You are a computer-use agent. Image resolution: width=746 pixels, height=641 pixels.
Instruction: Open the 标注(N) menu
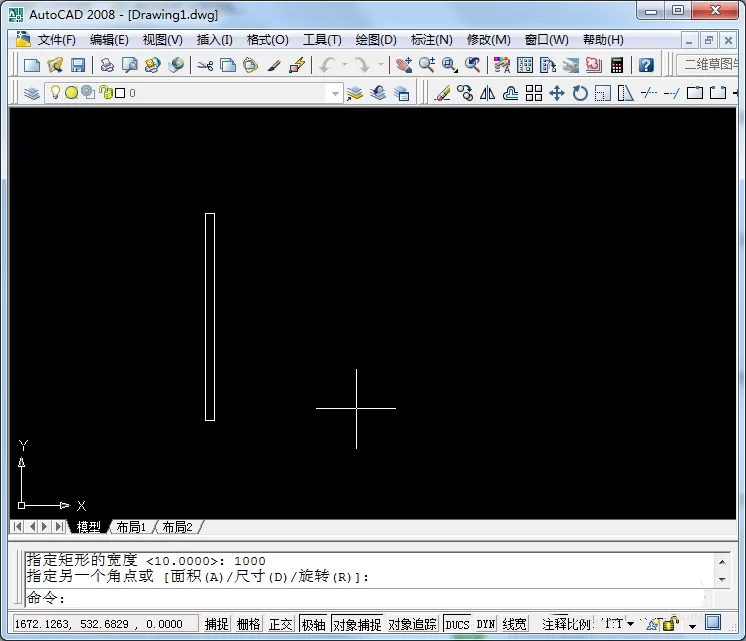tap(432, 40)
